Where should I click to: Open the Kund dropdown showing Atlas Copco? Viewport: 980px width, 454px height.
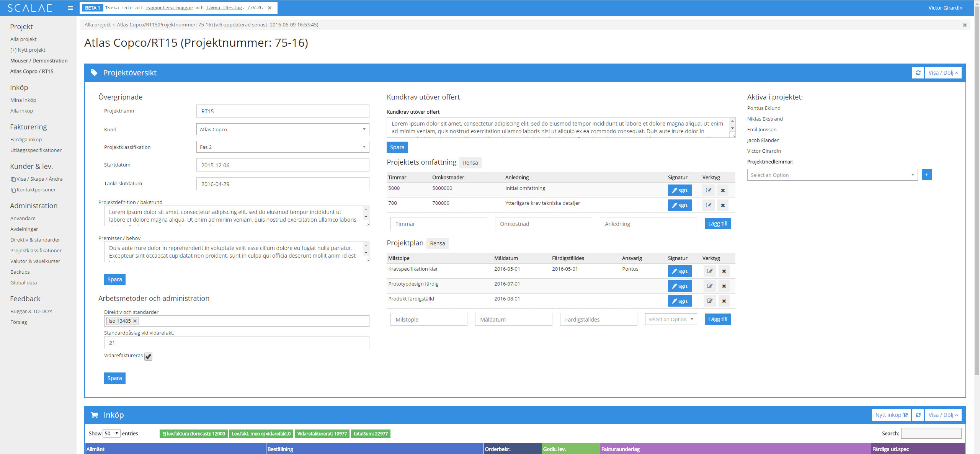283,129
